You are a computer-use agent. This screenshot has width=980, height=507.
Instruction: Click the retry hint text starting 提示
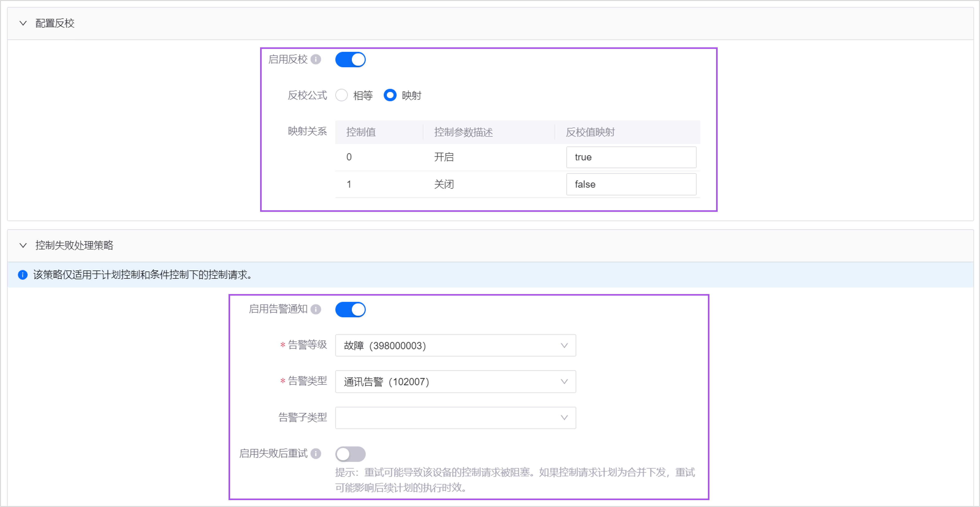click(515, 480)
